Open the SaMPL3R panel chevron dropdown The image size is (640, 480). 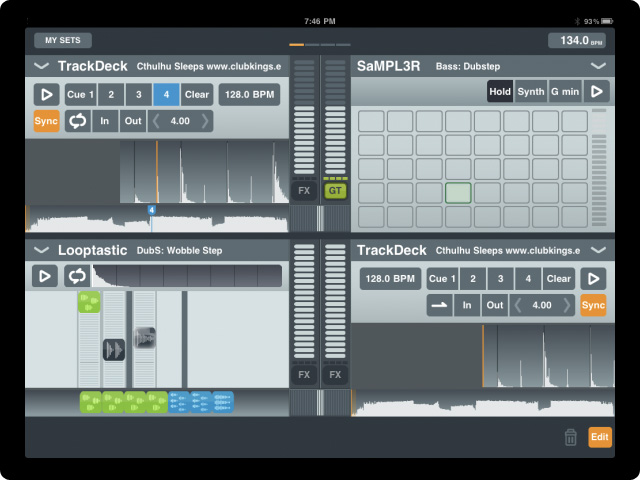[598, 66]
